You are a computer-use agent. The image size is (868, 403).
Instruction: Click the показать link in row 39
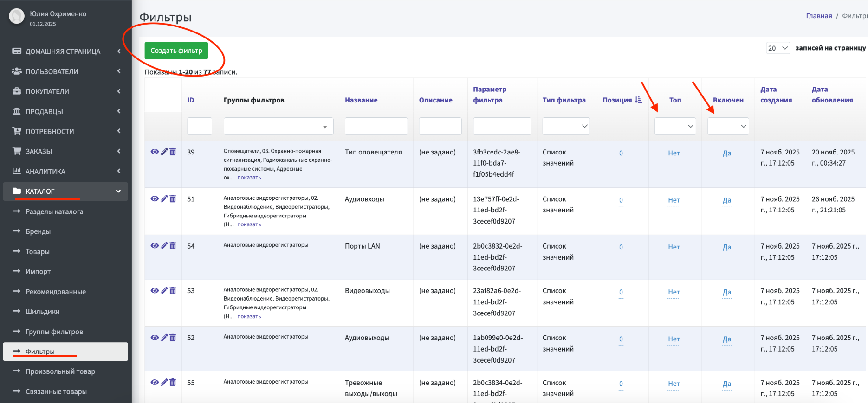249,178
